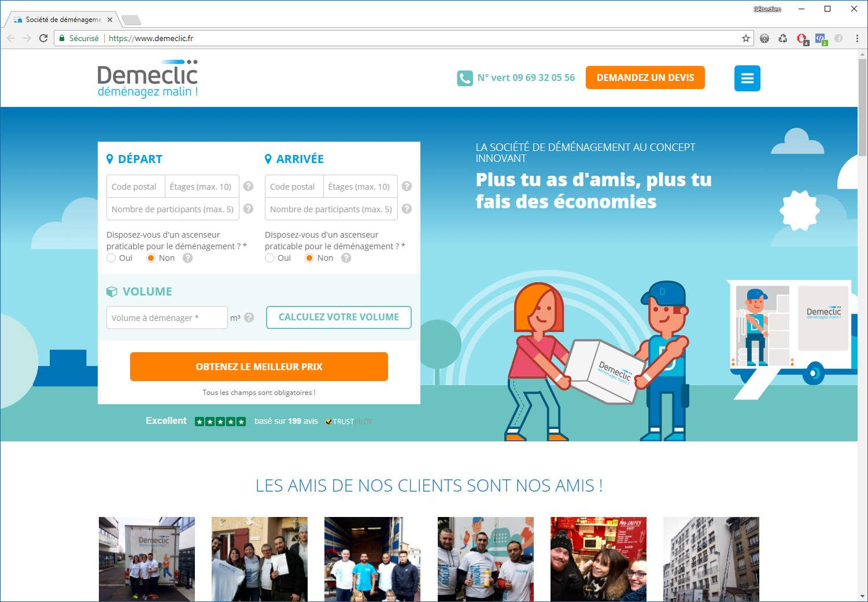The width and height of the screenshot is (868, 602).
Task: Focus the Volume à déménager field
Action: (167, 317)
